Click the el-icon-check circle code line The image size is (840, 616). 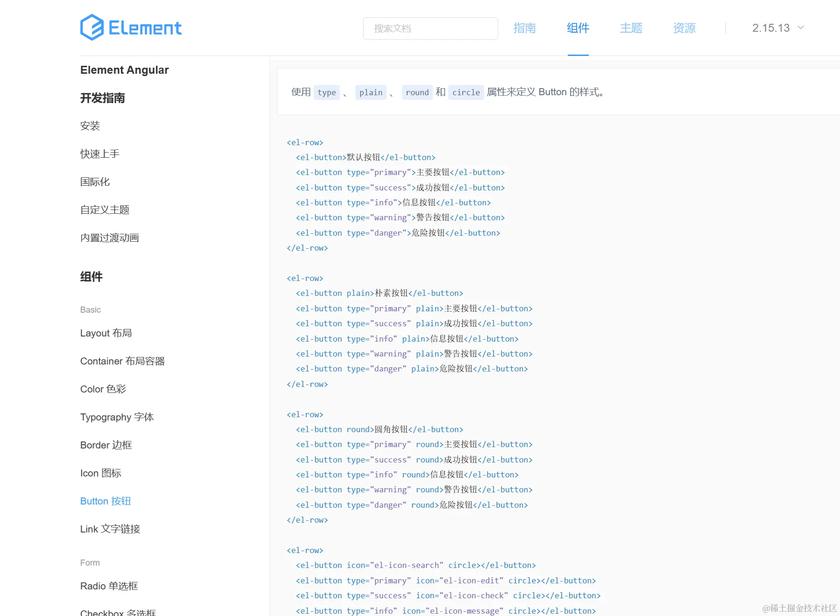(x=448, y=595)
